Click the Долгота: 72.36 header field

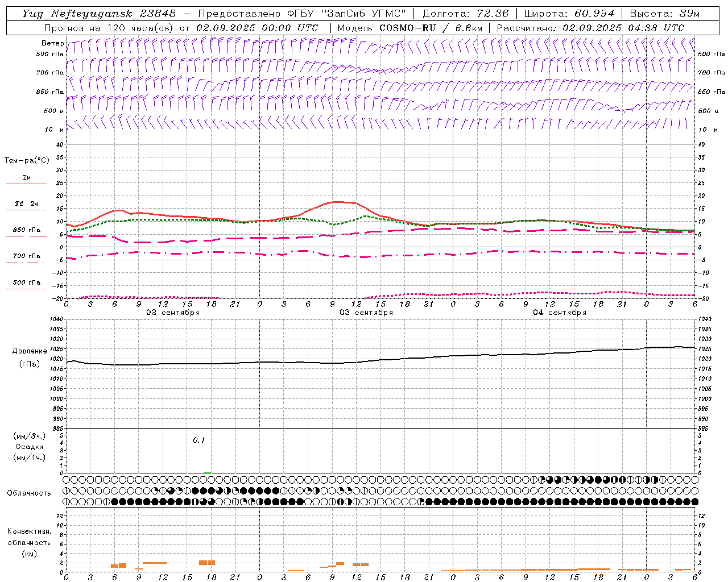[x=465, y=14]
